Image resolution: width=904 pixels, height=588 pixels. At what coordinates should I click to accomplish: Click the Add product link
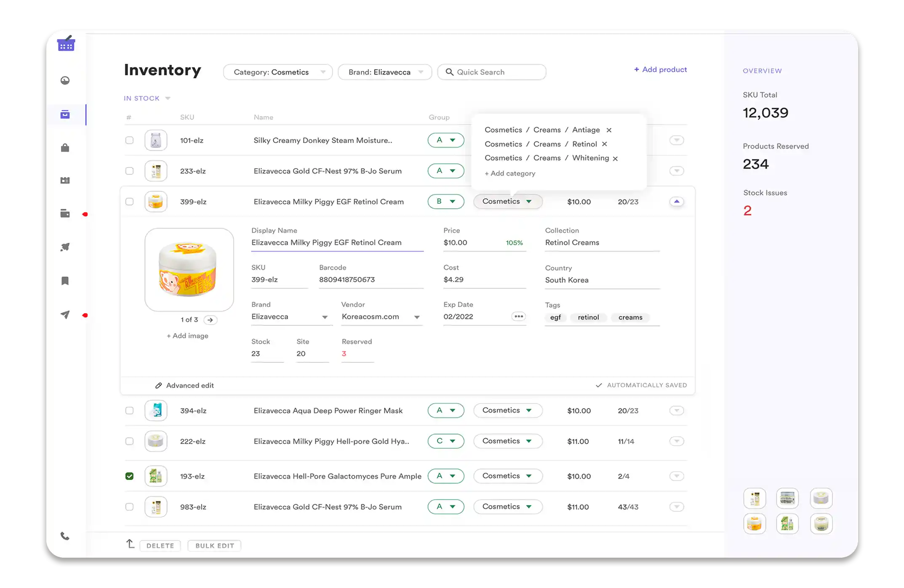click(x=660, y=69)
